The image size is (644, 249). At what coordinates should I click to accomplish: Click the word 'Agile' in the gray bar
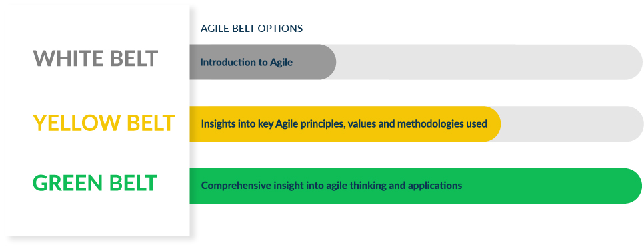(x=281, y=63)
